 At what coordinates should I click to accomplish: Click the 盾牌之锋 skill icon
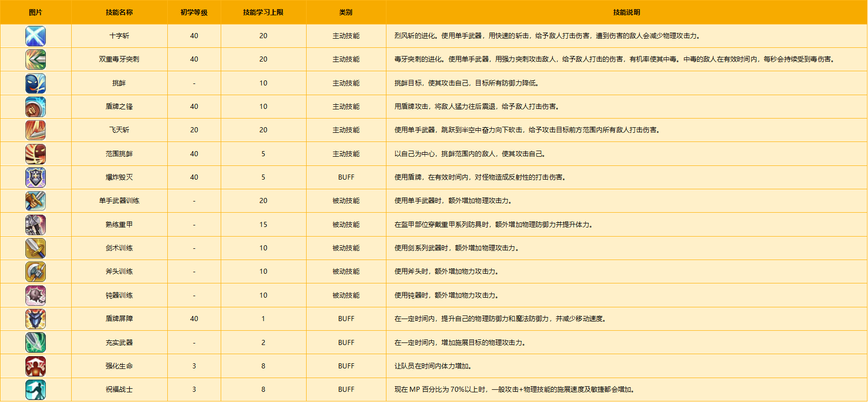(36, 107)
